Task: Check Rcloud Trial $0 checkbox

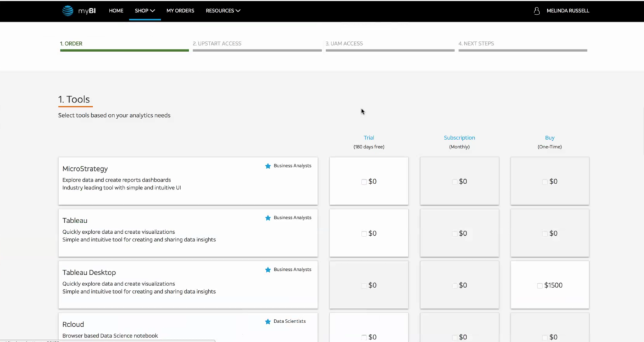Action: 364,337
